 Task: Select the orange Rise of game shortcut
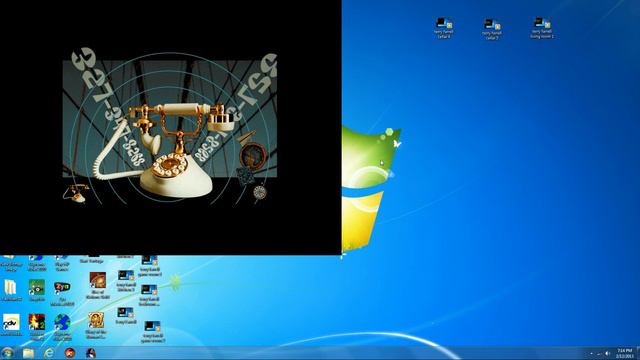pyautogui.click(x=98, y=285)
